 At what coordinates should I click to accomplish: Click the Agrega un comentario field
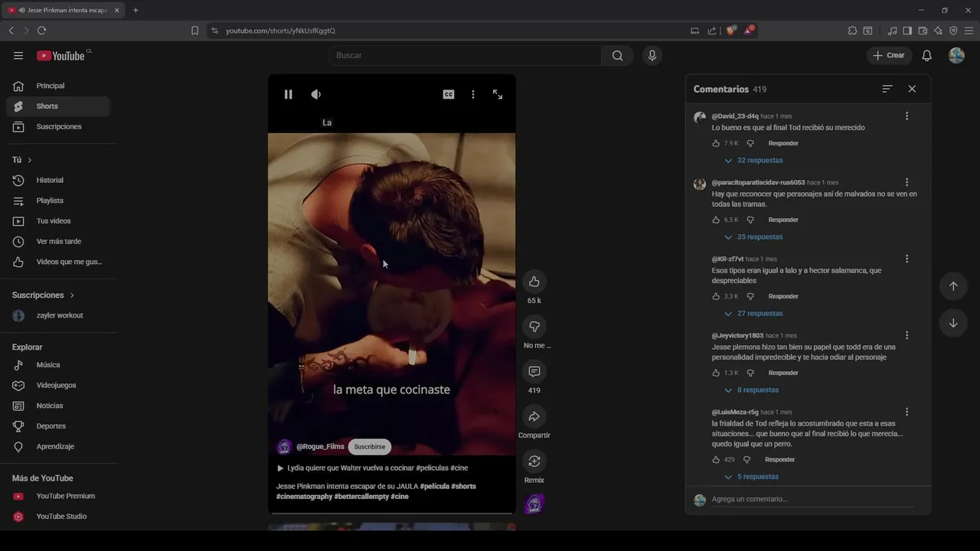click(x=812, y=499)
